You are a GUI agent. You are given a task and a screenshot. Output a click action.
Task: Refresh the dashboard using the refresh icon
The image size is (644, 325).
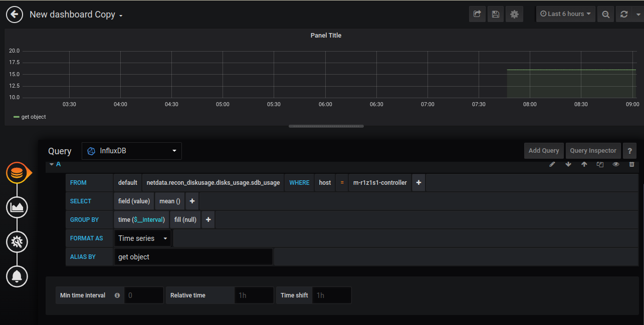point(624,14)
